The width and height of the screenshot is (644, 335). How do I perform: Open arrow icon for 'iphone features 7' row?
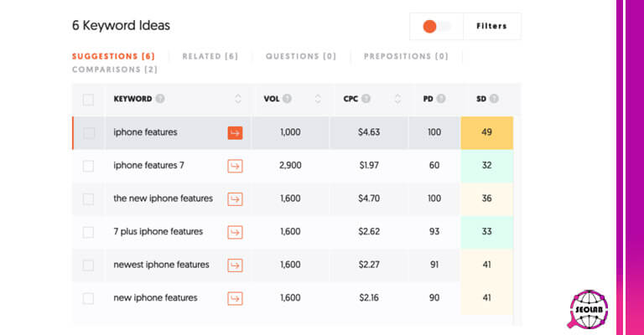coord(235,166)
